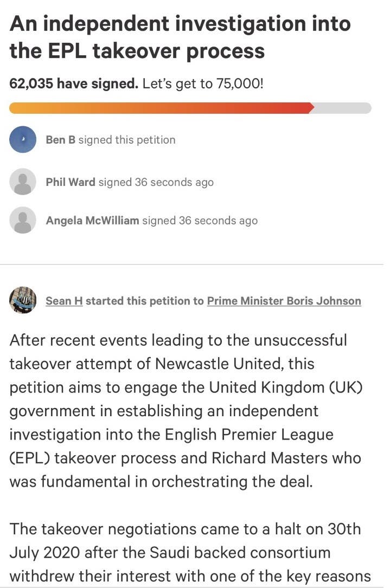Click the 62,035 have signed count

click(x=74, y=83)
